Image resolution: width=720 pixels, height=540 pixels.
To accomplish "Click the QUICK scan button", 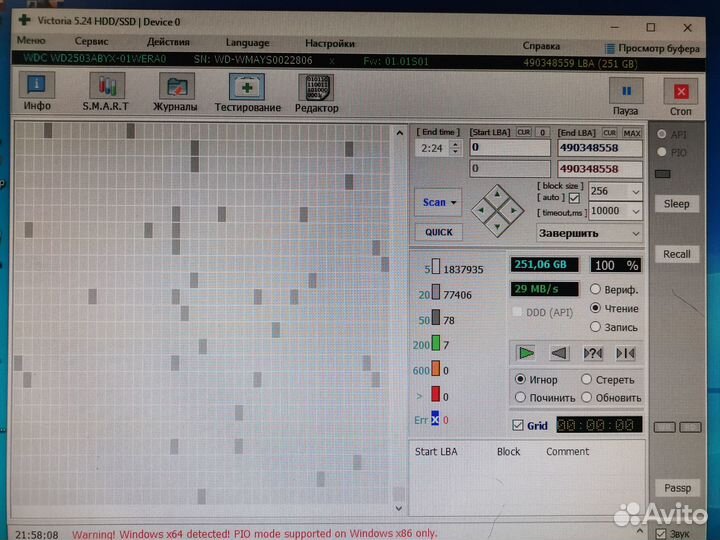I will (x=438, y=232).
